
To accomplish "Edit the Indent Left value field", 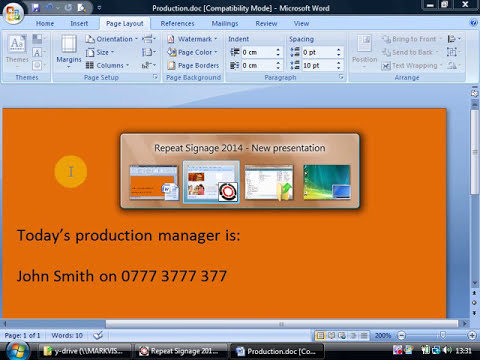I will 257,52.
